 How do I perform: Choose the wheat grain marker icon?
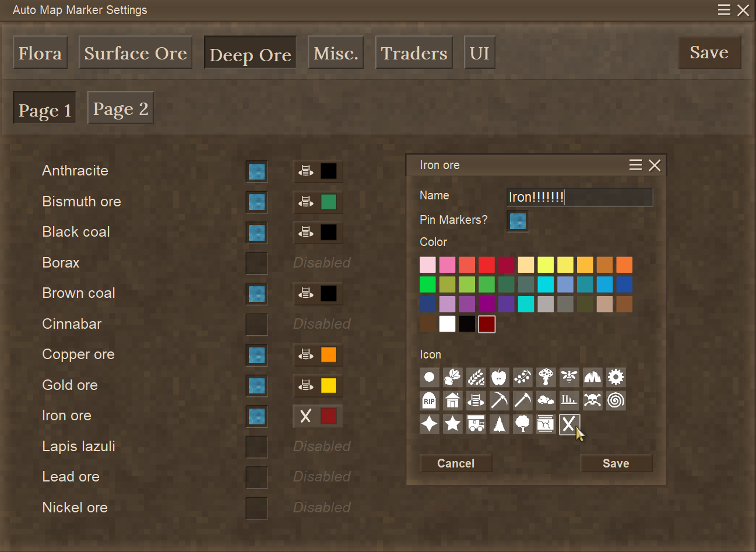point(476,377)
